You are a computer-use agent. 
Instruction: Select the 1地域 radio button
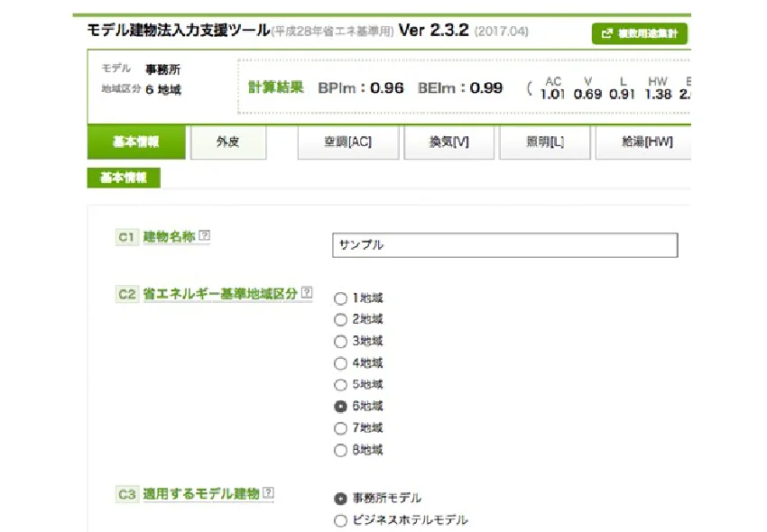click(x=340, y=298)
